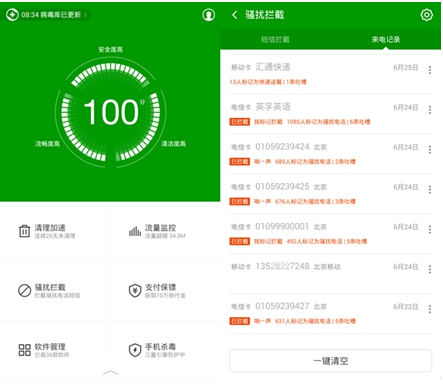Tap the 已拦截 badge under 英孚英语
Viewport: 443px width, 392px height.
[x=240, y=122]
